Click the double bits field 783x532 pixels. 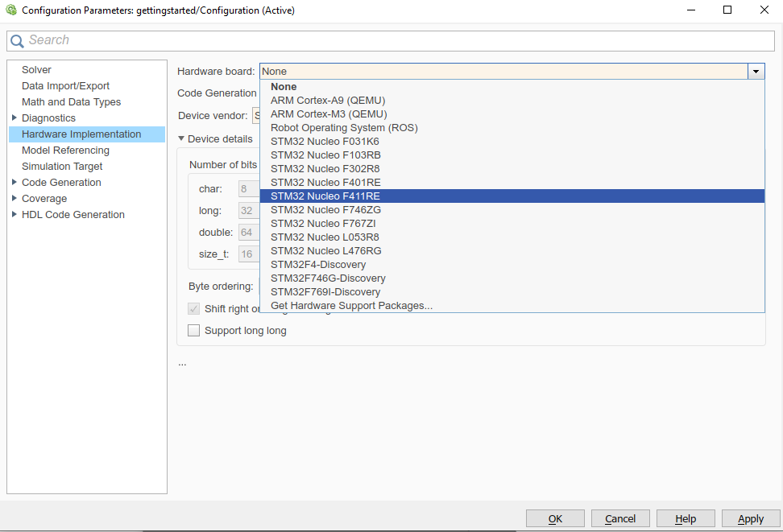pyautogui.click(x=249, y=233)
